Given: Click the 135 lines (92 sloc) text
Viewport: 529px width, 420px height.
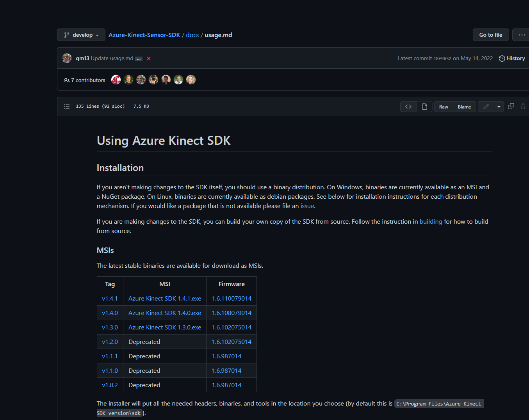Looking at the screenshot, I should tap(100, 106).
